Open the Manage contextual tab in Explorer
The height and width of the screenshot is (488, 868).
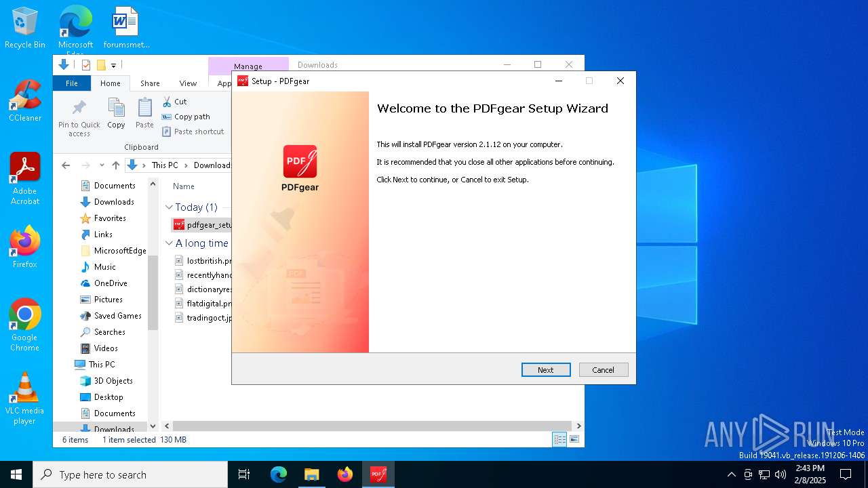248,66
